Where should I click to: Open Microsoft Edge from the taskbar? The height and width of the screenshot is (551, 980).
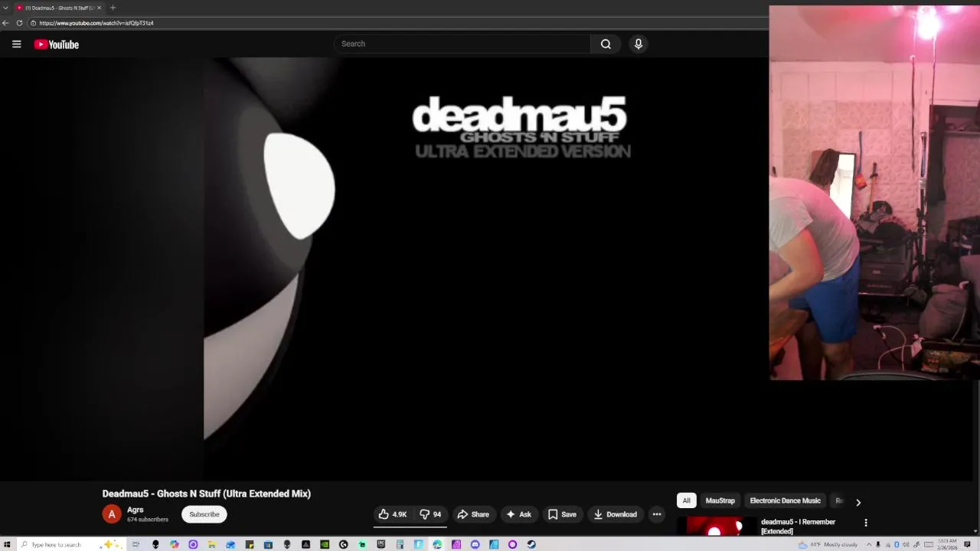(437, 544)
